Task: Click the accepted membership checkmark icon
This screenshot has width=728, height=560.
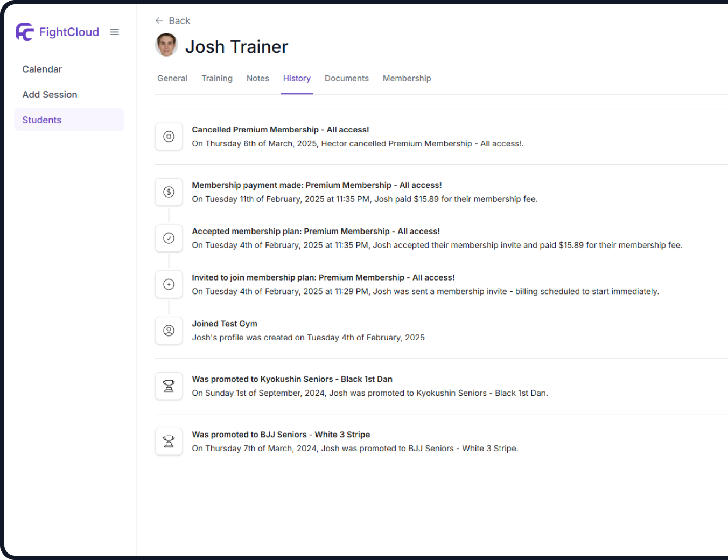Action: point(169,239)
